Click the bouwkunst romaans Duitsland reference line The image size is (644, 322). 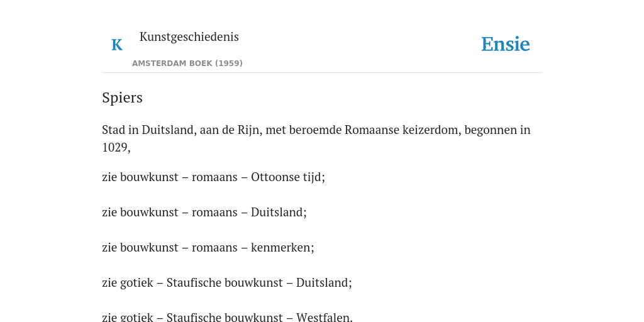pos(204,213)
